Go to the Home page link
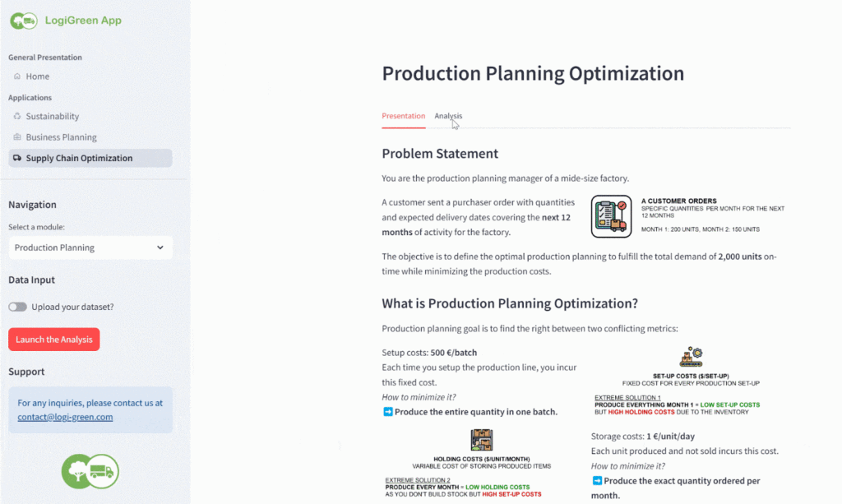Viewport: 842px width, 504px height. pos(37,76)
